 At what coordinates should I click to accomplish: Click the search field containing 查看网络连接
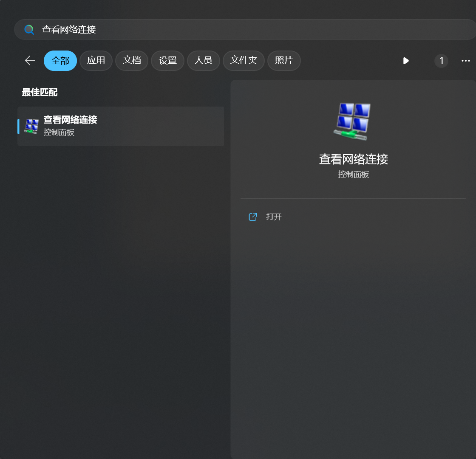coord(212,30)
